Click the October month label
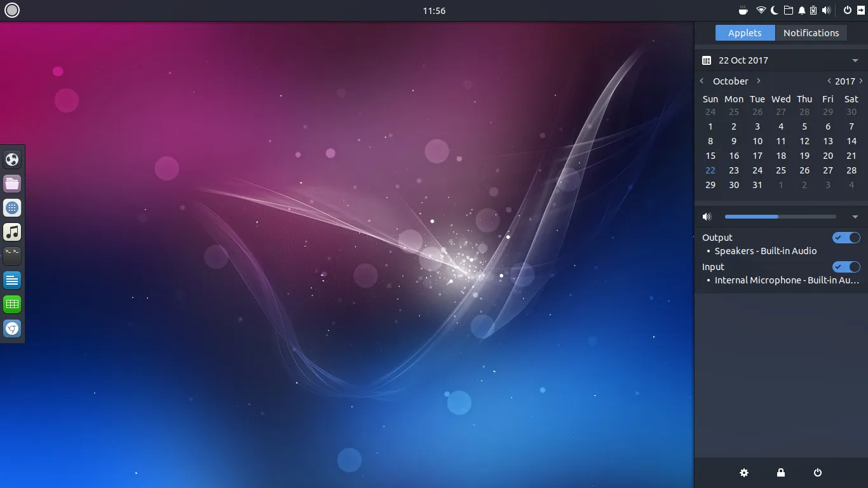 (731, 81)
